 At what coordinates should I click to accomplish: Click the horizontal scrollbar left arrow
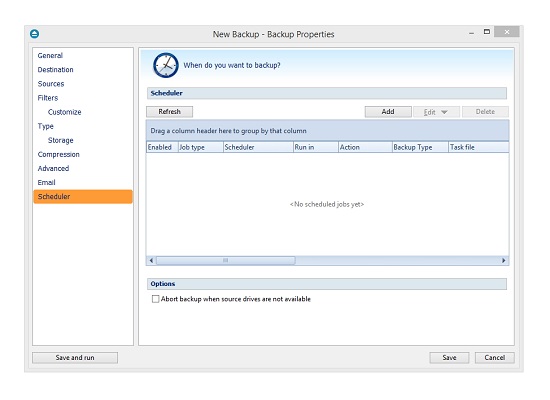[x=152, y=260]
